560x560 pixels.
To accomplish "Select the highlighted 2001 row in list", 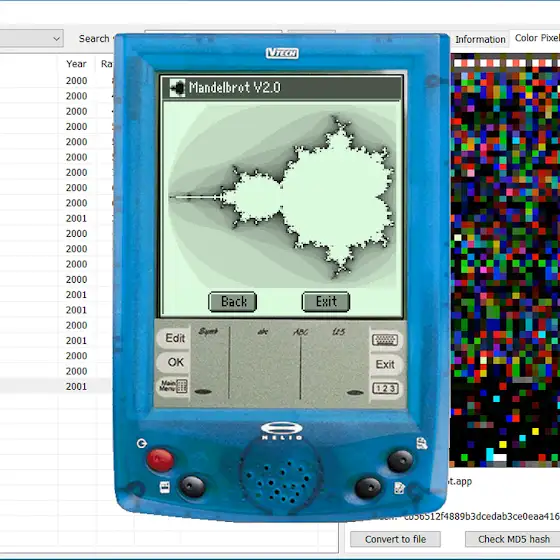I will click(57, 386).
